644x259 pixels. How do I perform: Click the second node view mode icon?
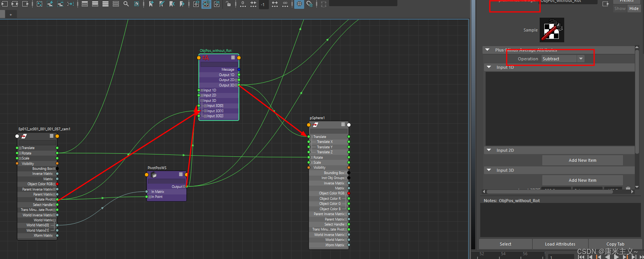tap(95, 4)
